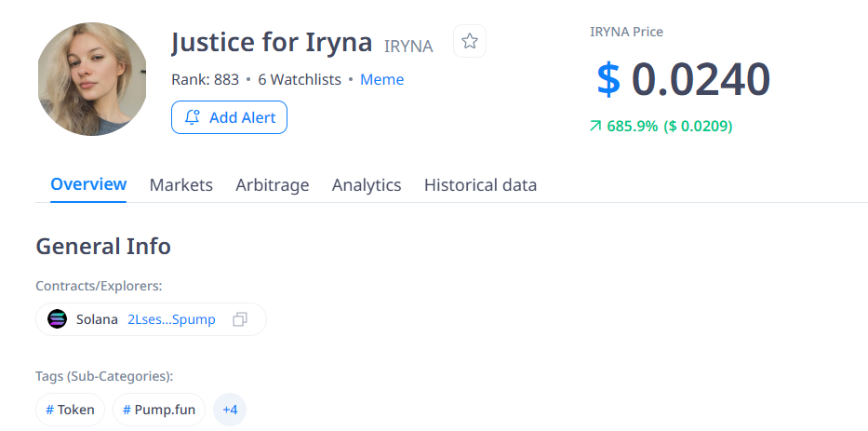Open the Justice for Iryna token avatar
This screenshot has width=868, height=431.
pyautogui.click(x=93, y=80)
